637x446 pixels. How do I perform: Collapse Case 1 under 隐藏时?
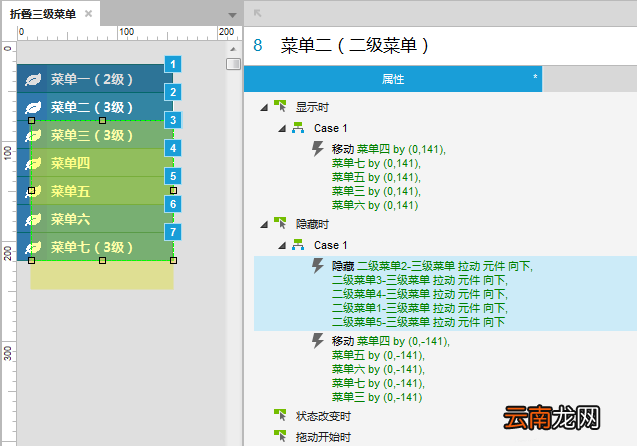coord(282,245)
